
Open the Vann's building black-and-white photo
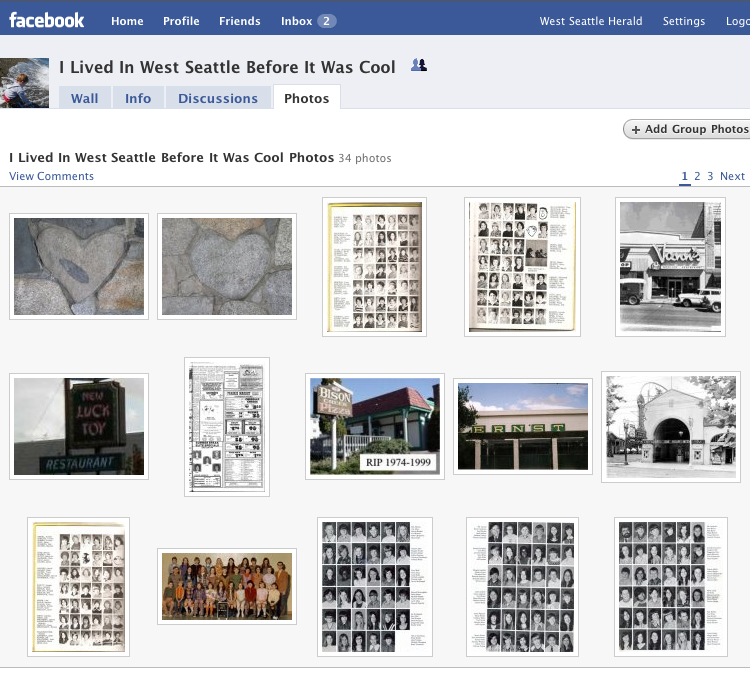[670, 267]
